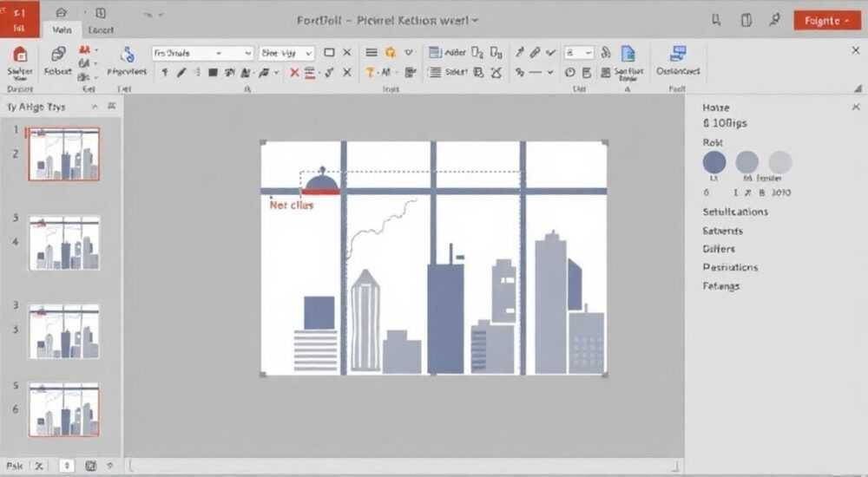Viewport: 868px width, 477px height.
Task: Open the small number dropdown beside the checkmark
Action: pyautogui.click(x=579, y=53)
